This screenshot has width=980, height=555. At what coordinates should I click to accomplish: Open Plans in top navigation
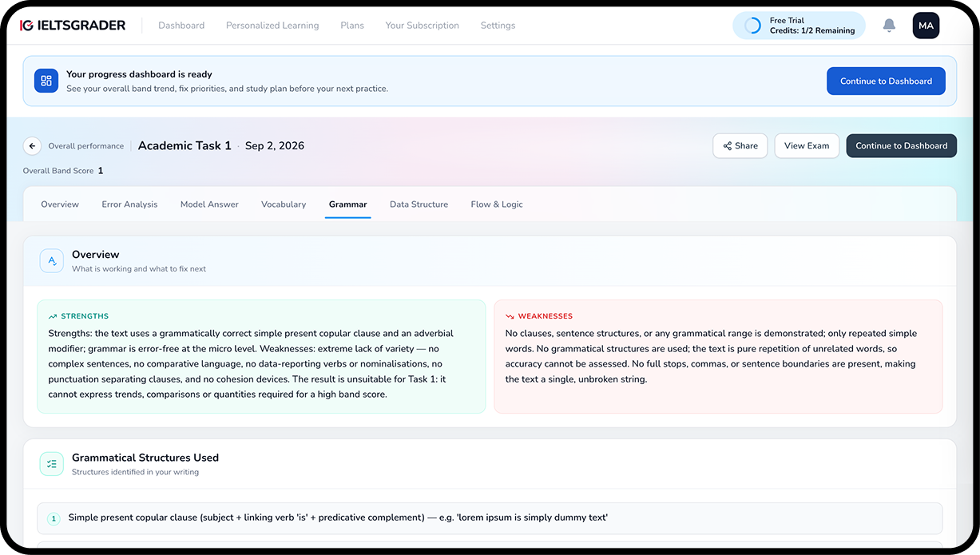352,26
